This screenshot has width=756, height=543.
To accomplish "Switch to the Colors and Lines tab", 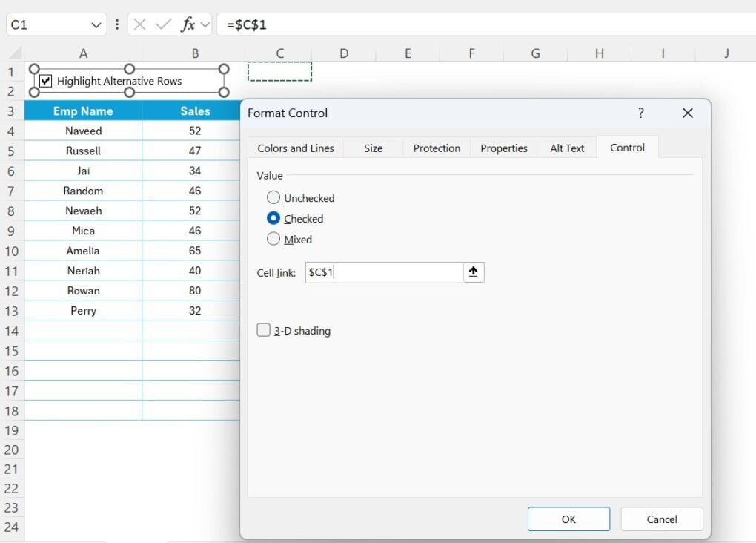I will [x=295, y=148].
